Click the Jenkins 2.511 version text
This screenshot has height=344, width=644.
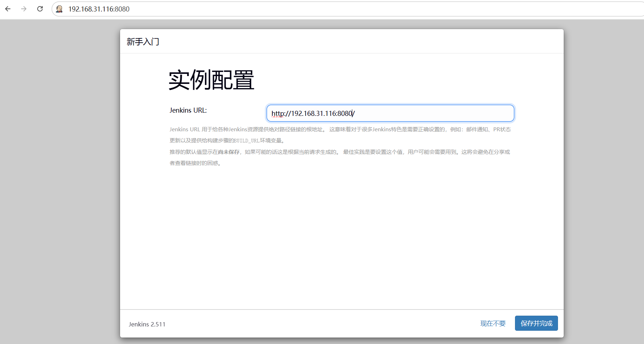click(x=147, y=324)
